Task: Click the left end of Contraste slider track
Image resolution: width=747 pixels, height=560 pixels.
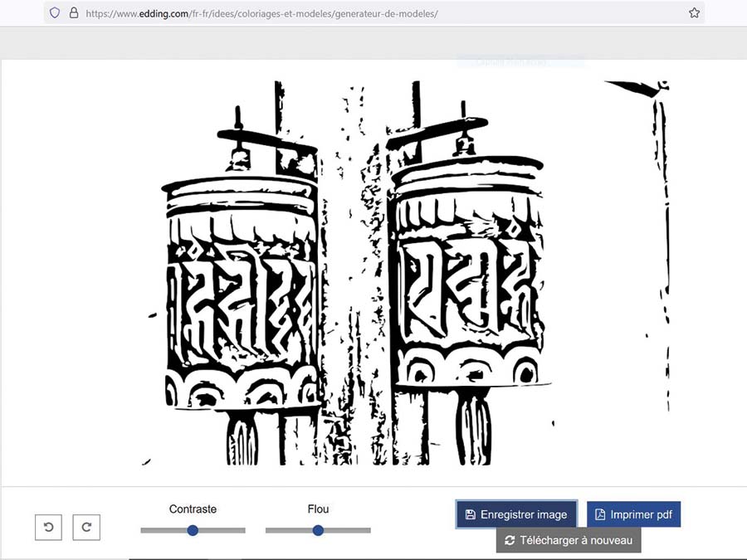Action: click(144, 530)
